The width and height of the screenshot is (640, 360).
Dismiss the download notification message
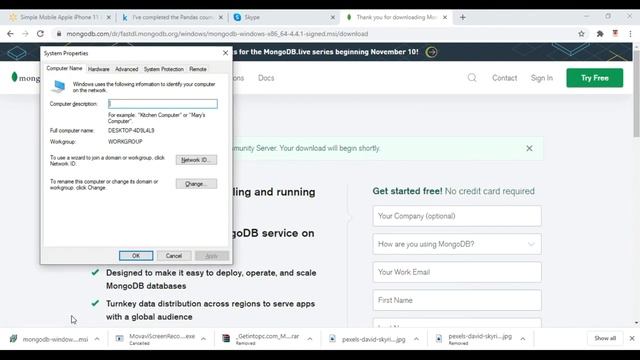[529, 148]
